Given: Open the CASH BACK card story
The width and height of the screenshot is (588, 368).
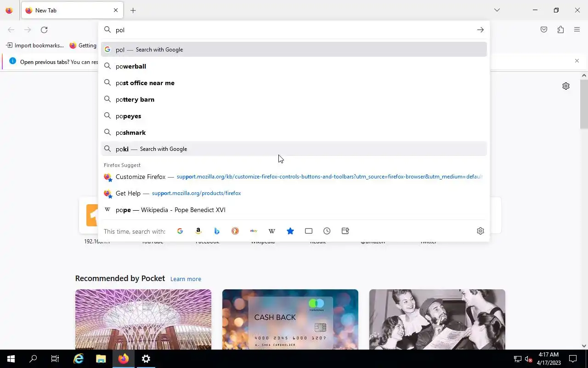Looking at the screenshot, I should tap(290, 319).
